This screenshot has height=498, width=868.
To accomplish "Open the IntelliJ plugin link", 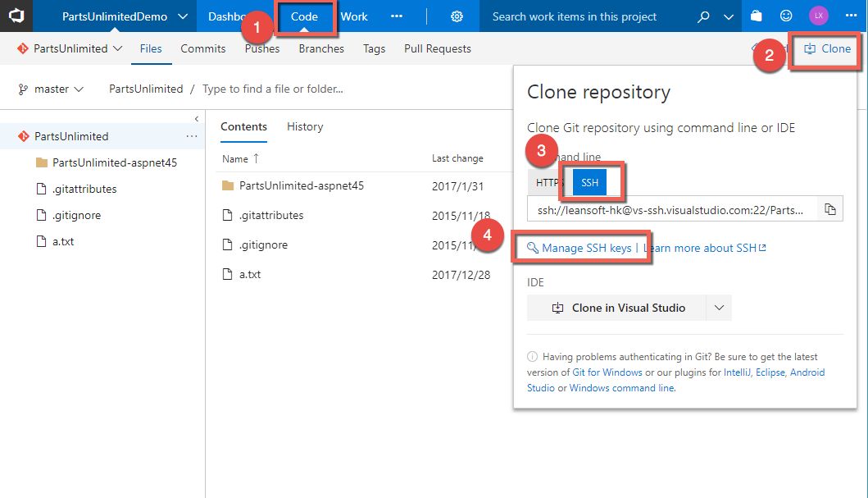I will click(x=737, y=372).
